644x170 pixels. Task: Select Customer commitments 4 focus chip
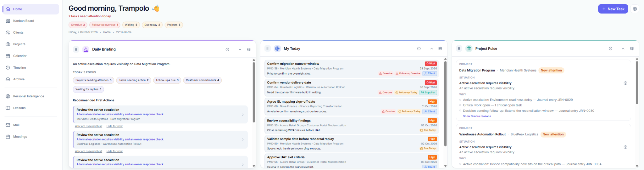point(203,80)
